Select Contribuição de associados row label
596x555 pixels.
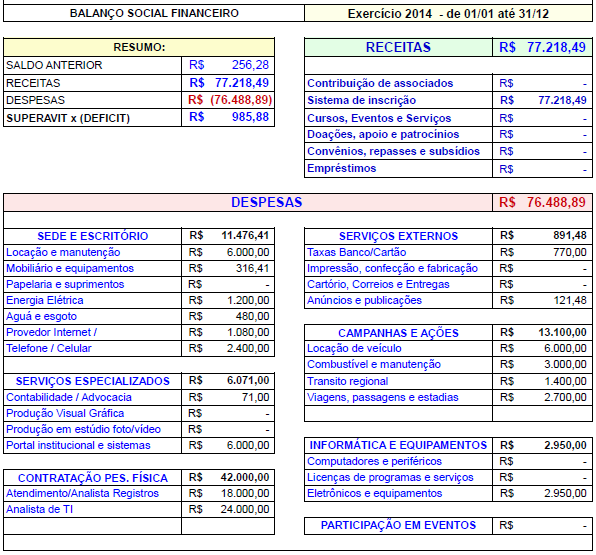pyautogui.click(x=380, y=83)
